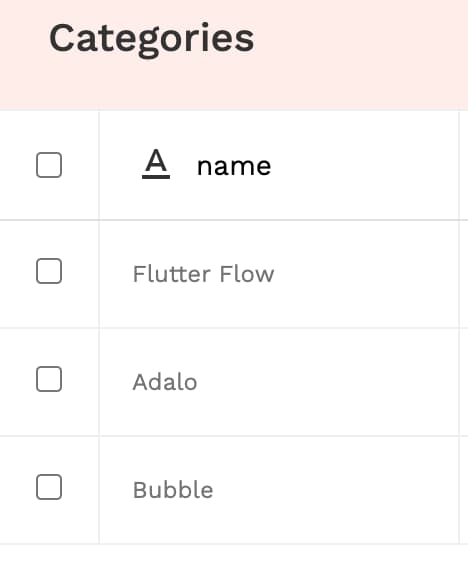Click empty space right of Adalo text
The image size is (468, 562).
pos(328,382)
